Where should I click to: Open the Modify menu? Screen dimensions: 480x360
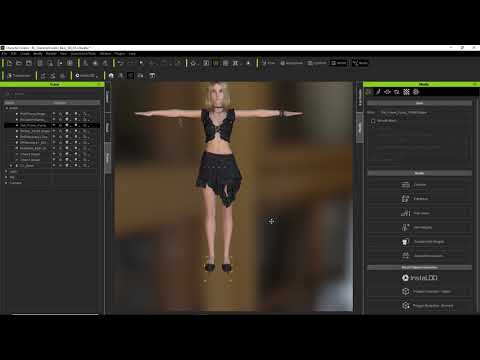pos(38,54)
